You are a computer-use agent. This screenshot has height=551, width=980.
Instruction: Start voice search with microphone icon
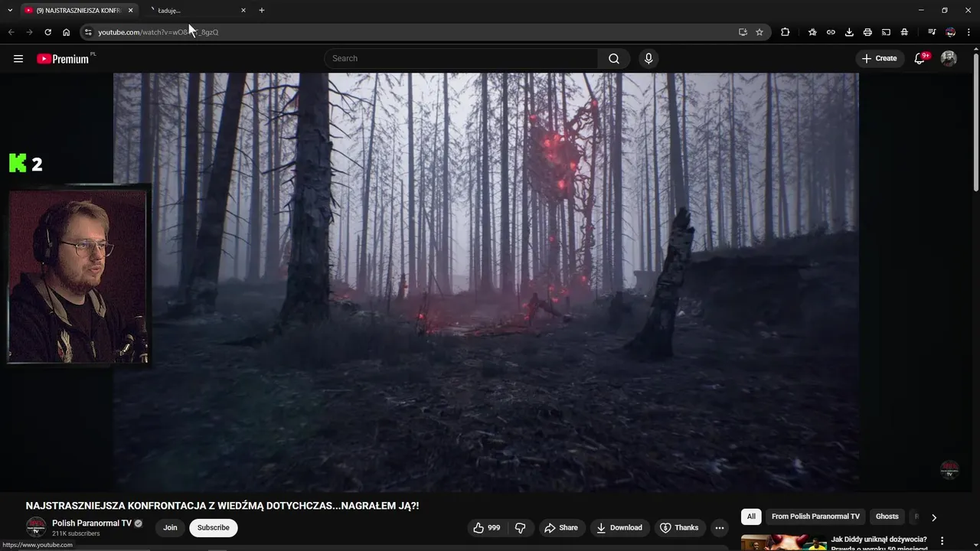click(x=648, y=58)
